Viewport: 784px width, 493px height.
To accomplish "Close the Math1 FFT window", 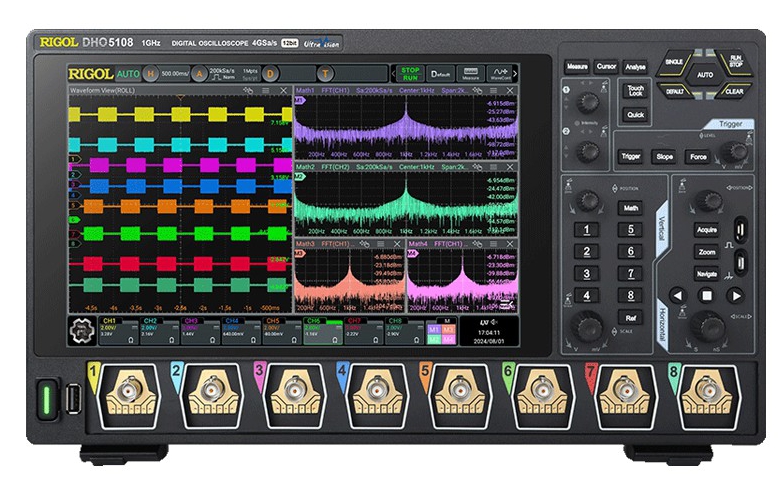I will click(x=510, y=90).
